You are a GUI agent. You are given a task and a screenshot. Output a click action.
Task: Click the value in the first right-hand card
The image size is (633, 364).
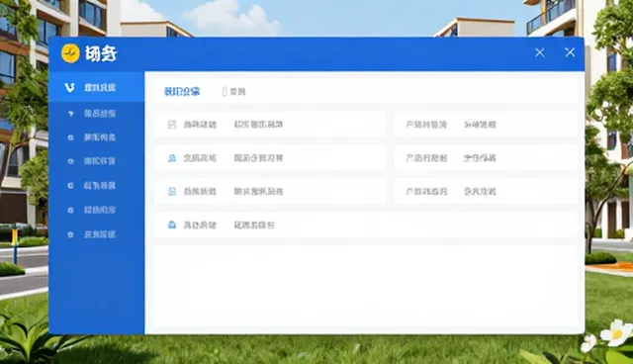coord(480,125)
